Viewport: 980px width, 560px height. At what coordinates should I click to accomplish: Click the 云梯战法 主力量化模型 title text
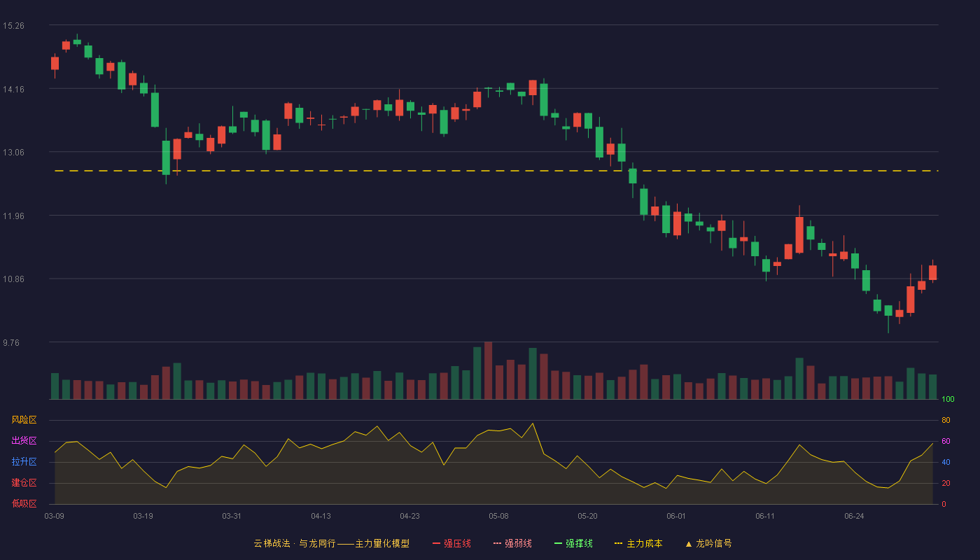coord(331,543)
